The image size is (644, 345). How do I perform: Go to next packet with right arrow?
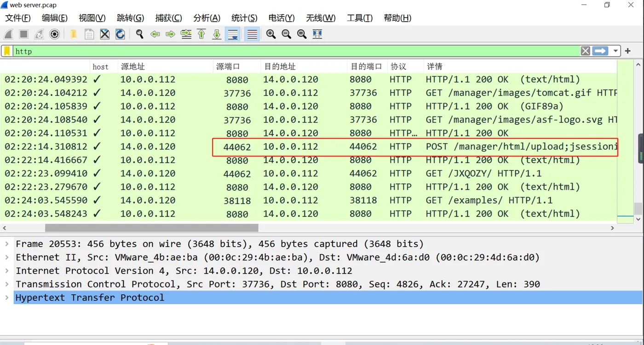click(x=170, y=34)
